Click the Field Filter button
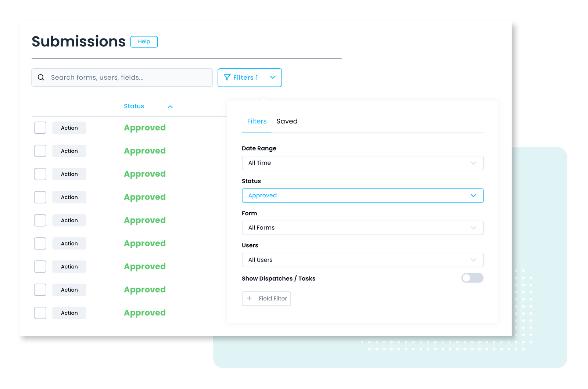Image resolution: width=588 pixels, height=389 pixels. (x=266, y=298)
